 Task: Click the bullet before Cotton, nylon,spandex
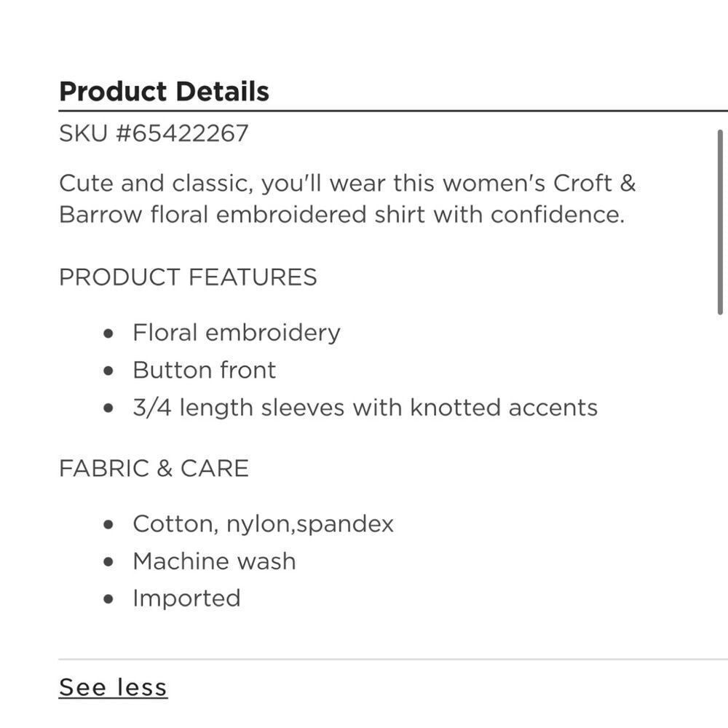[108, 525]
